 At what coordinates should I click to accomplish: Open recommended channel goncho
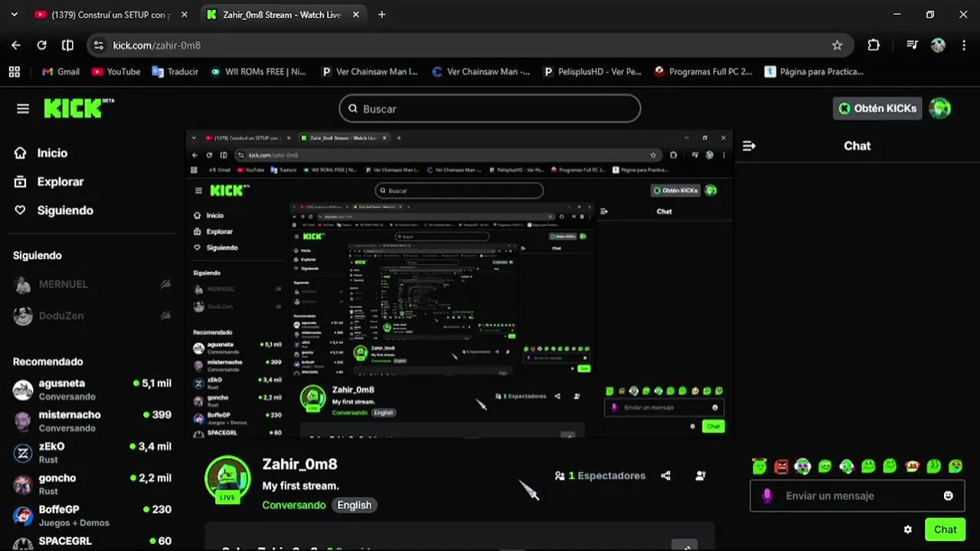coord(92,484)
